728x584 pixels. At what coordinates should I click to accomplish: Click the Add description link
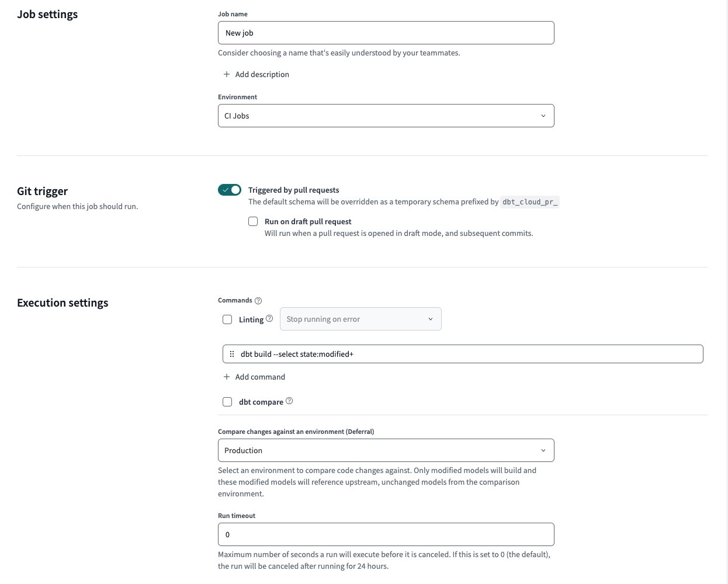[262, 74]
